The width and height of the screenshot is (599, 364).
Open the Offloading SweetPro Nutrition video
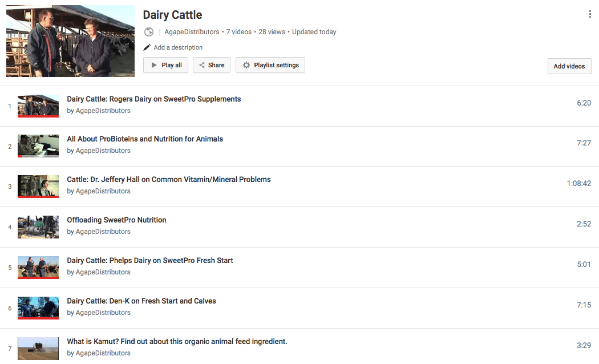(117, 220)
